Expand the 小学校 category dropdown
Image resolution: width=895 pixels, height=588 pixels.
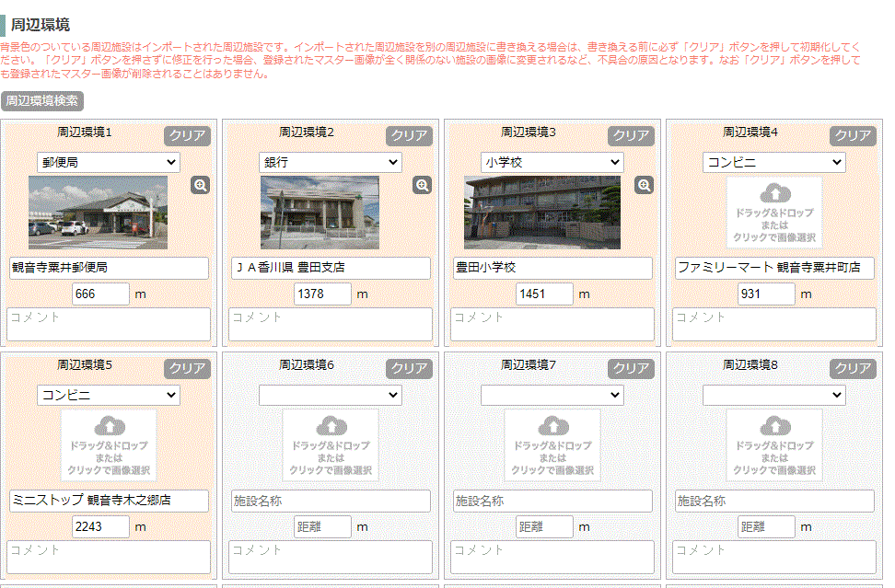click(552, 163)
